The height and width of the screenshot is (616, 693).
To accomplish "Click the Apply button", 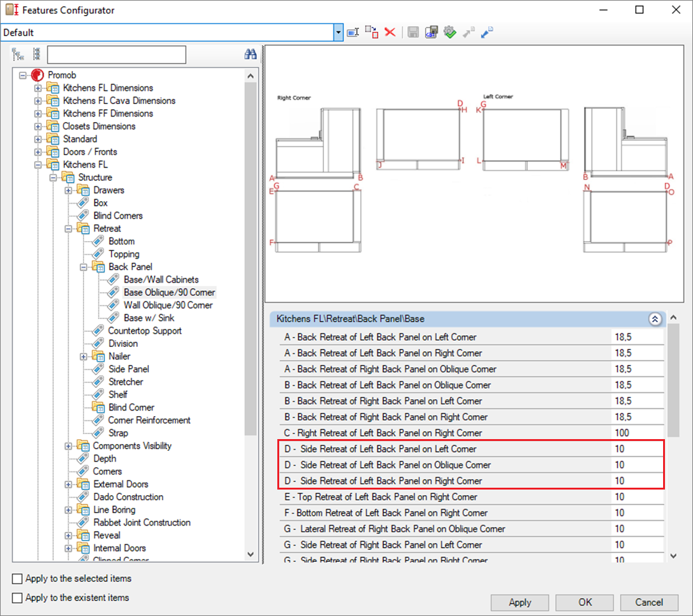I will (520, 602).
